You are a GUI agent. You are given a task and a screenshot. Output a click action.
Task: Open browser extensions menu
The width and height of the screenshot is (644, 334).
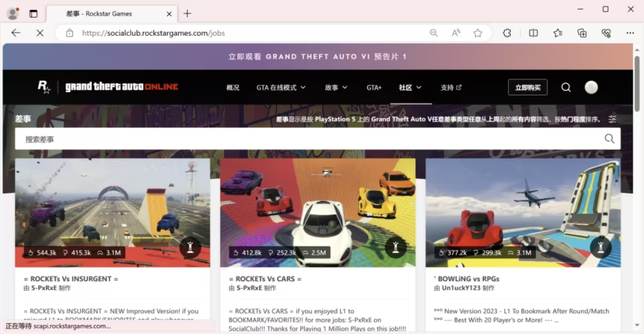(x=508, y=33)
